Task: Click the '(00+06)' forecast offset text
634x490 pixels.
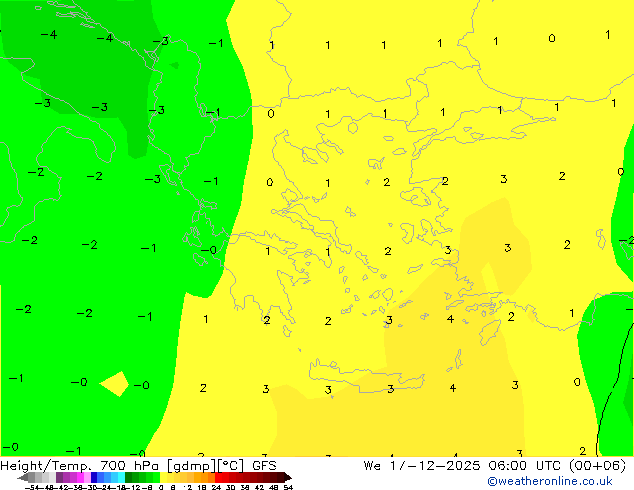Action: [x=597, y=466]
